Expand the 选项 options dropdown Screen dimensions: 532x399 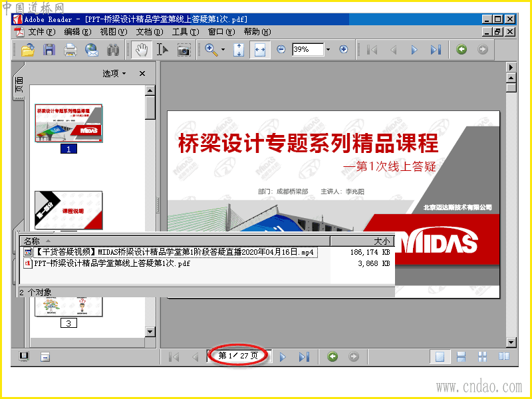114,73
